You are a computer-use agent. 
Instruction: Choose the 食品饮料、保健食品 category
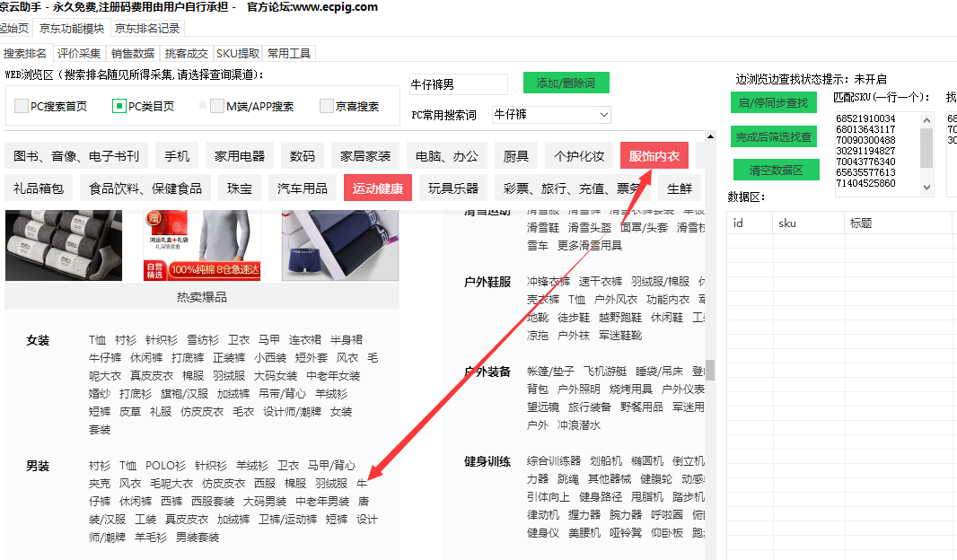pyautogui.click(x=145, y=188)
